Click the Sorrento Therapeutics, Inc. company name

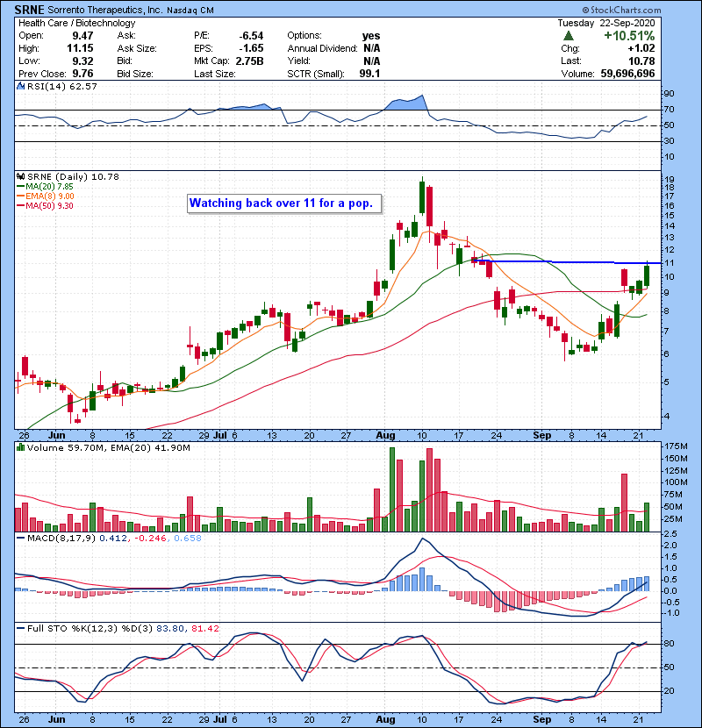pos(105,11)
